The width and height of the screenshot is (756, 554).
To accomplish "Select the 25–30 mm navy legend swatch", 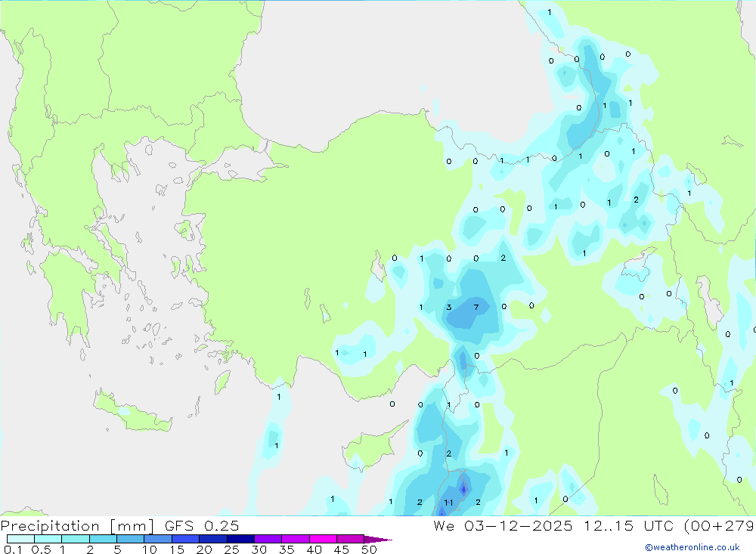I will tap(240, 539).
